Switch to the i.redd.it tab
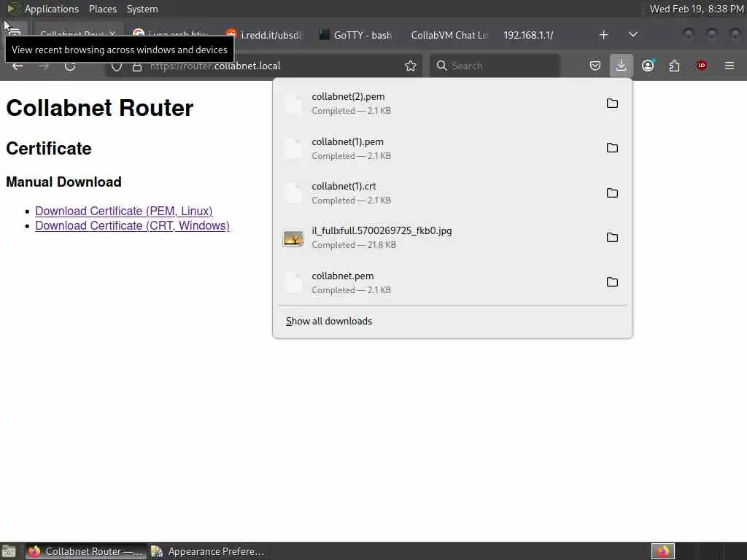747x560 pixels. point(265,35)
